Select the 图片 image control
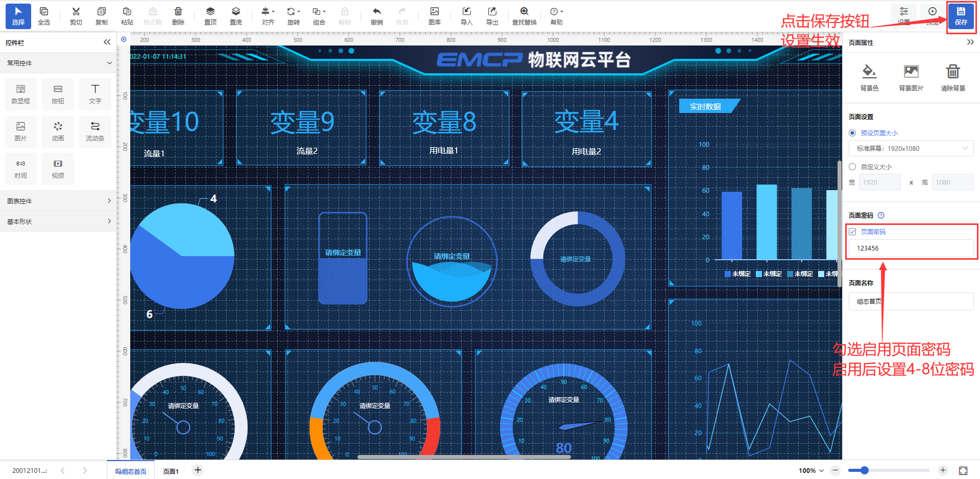Screen dimensions: 980x479 click(x=21, y=131)
